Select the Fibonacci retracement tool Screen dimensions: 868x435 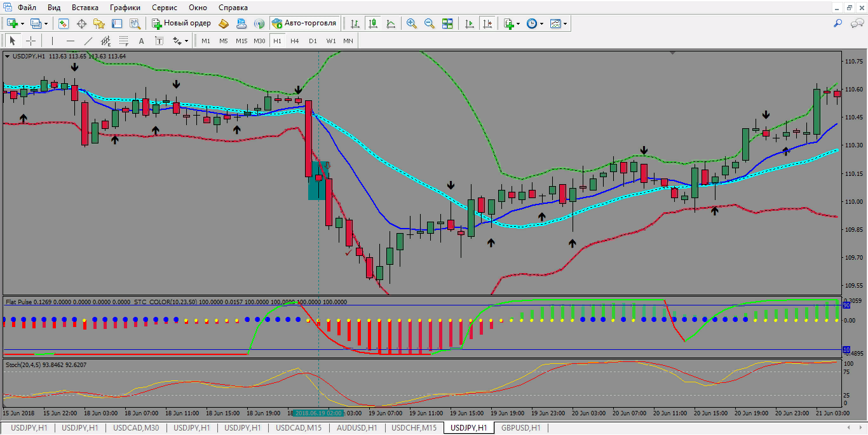(x=124, y=41)
